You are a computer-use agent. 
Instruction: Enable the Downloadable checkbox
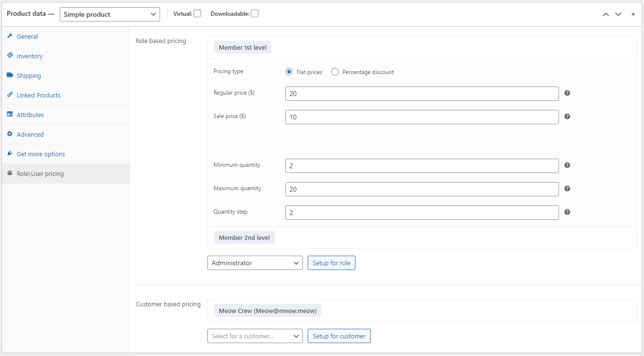click(x=255, y=14)
